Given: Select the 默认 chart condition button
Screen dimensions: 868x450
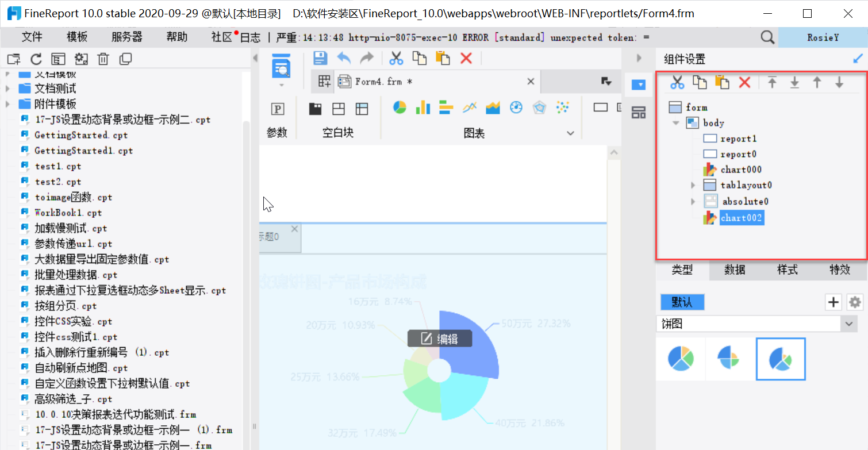Looking at the screenshot, I should [682, 302].
